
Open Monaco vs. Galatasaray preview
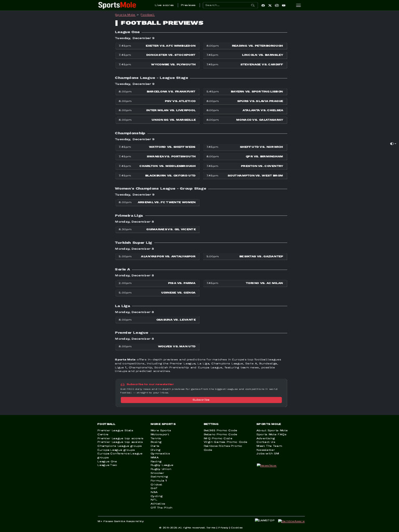pos(245,120)
